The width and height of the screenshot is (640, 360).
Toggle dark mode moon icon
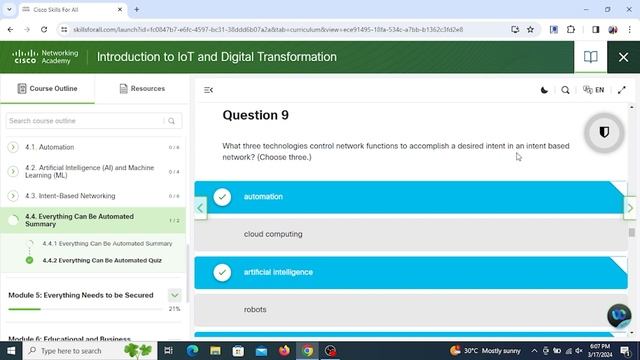[544, 90]
